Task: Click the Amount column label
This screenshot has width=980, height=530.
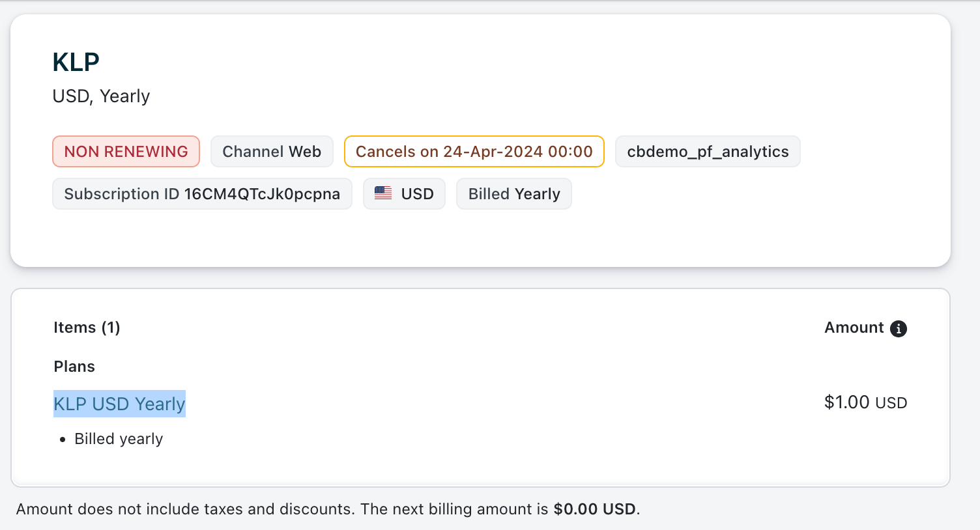Action: (854, 328)
